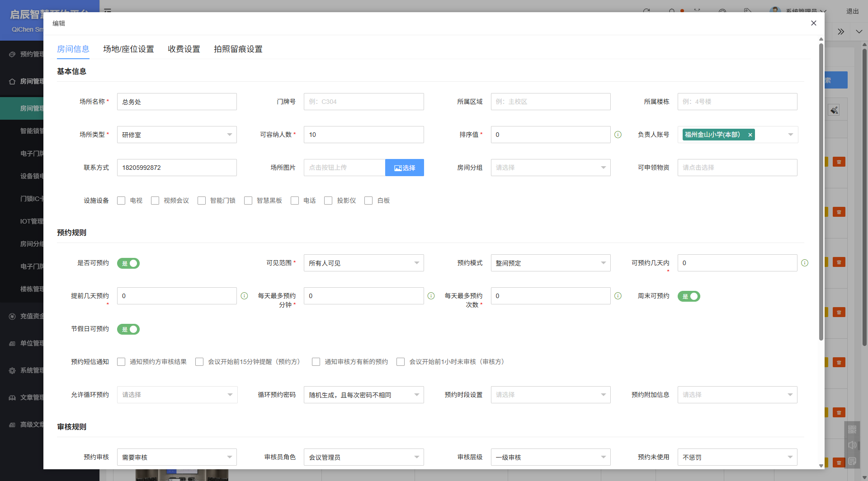Check the 智能门锁 checkbox
Image resolution: width=868 pixels, height=481 pixels.
202,201
